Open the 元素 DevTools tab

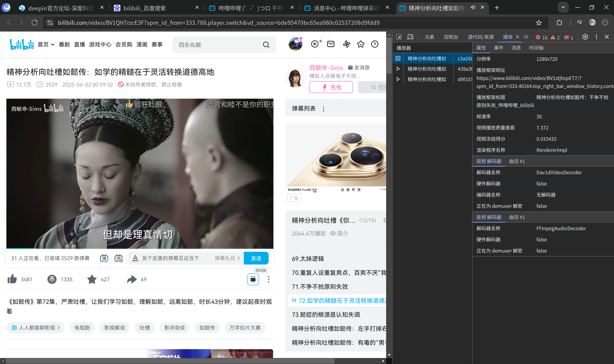point(429,37)
